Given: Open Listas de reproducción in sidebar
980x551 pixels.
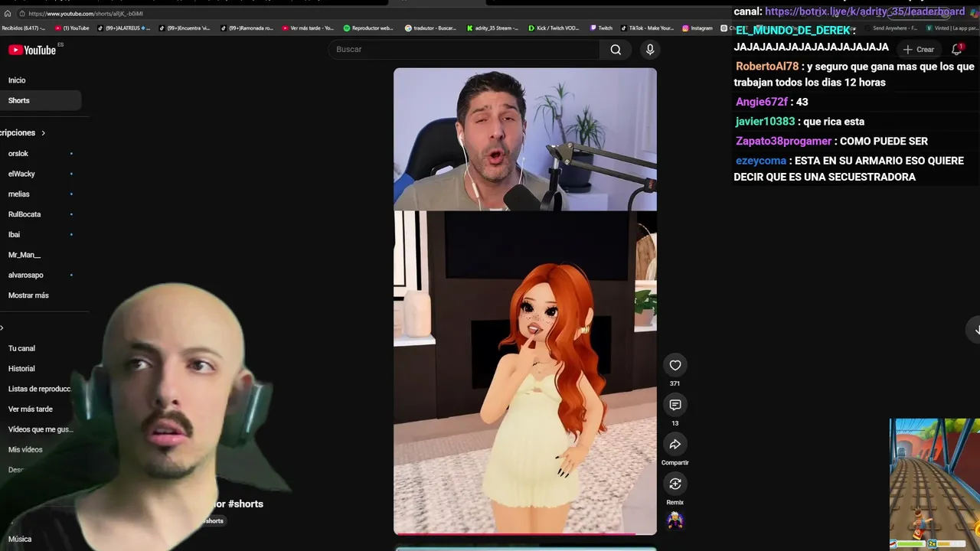Looking at the screenshot, I should pos(40,389).
